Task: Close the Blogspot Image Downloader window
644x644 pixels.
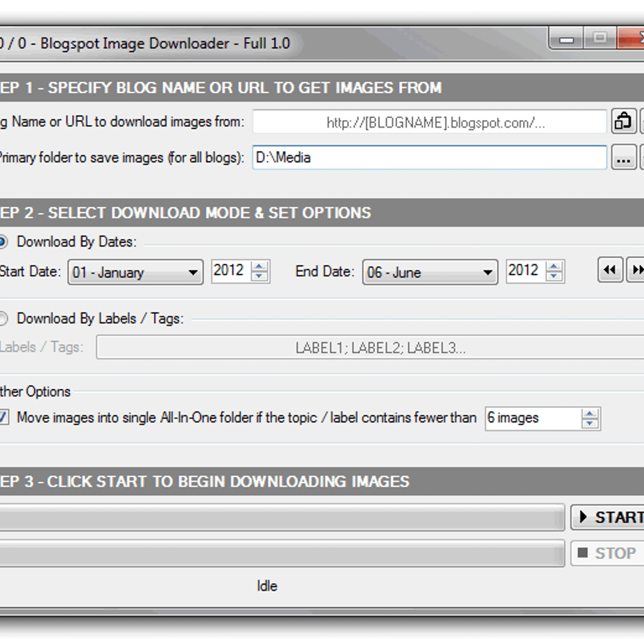Action: (x=631, y=38)
